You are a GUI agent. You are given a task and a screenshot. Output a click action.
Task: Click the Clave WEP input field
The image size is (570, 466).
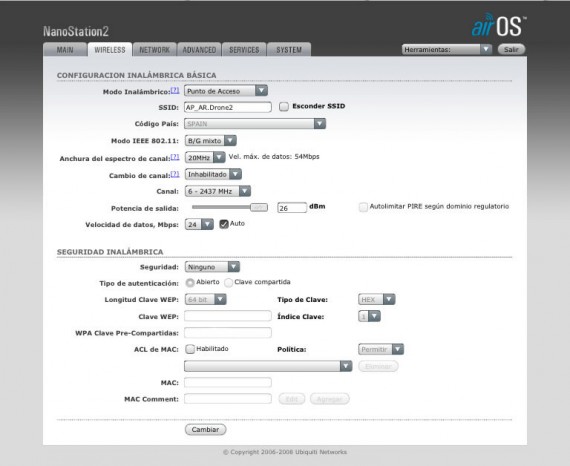pyautogui.click(x=228, y=316)
